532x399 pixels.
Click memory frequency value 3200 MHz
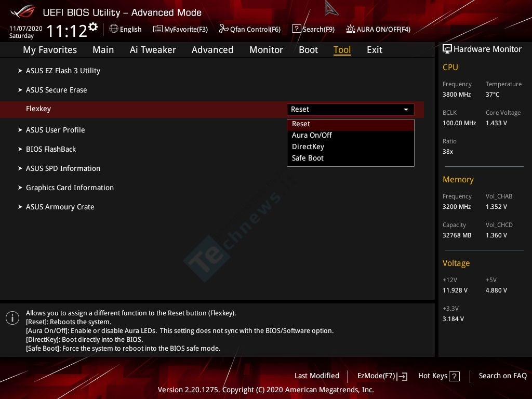[457, 207]
